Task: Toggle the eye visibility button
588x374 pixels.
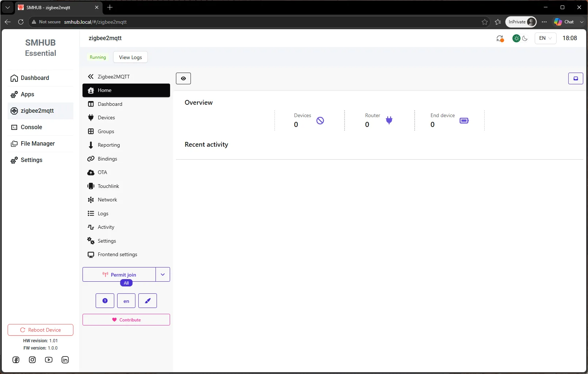Action: [184, 78]
